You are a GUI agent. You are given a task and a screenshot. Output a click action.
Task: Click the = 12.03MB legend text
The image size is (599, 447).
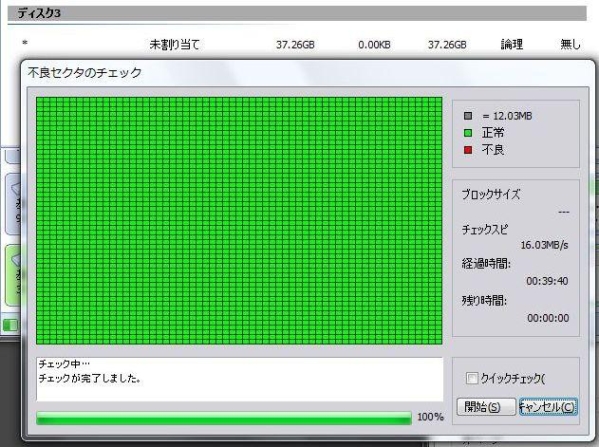tap(507, 116)
